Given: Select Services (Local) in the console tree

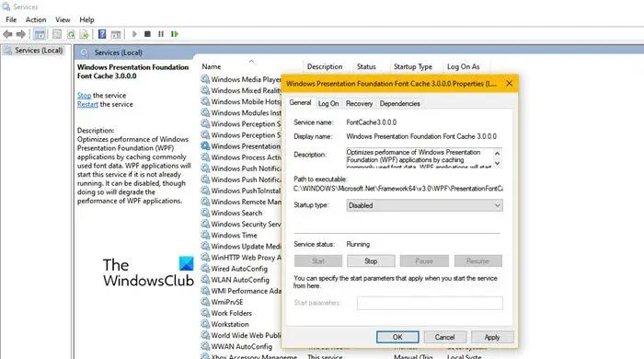Looking at the screenshot, I should [x=33, y=50].
